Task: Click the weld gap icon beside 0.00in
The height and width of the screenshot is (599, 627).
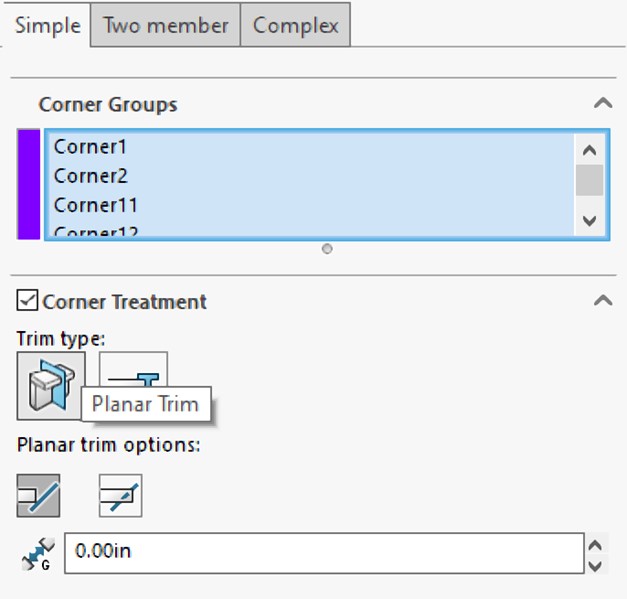Action: 38,553
